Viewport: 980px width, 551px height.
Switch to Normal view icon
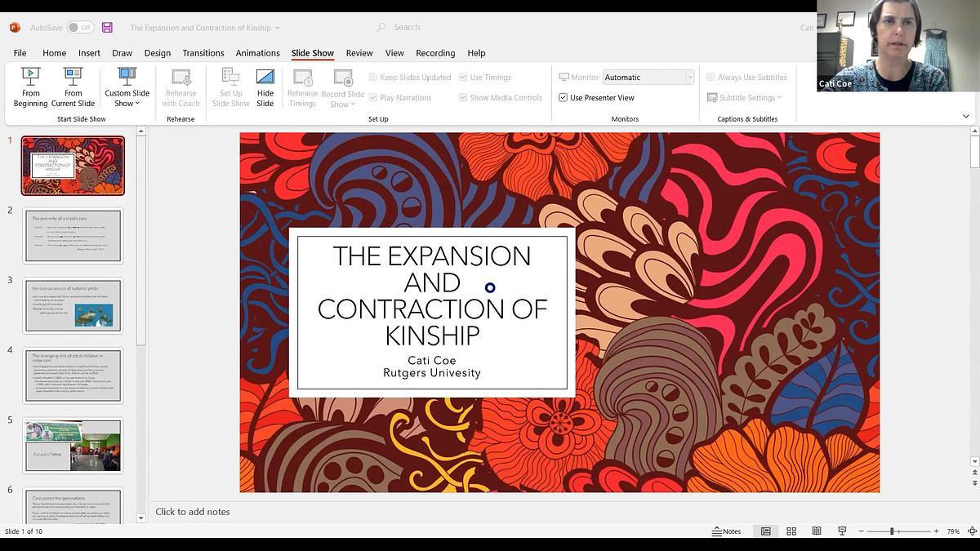coord(765,531)
